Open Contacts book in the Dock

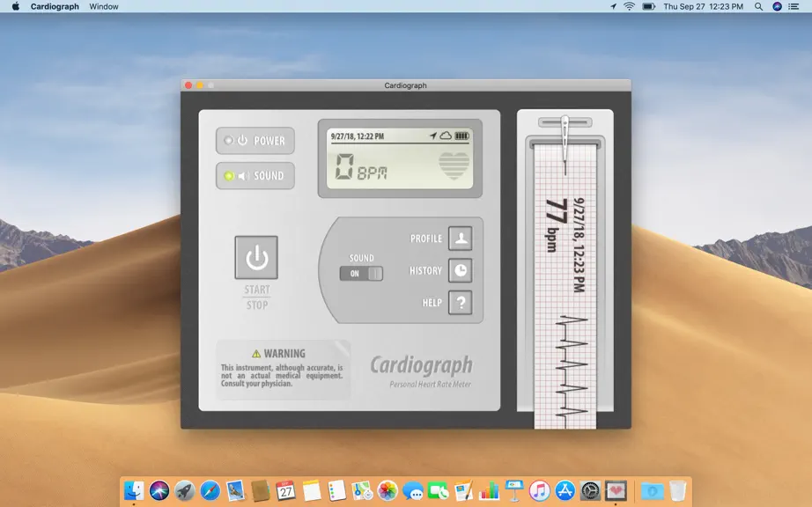[x=261, y=490]
